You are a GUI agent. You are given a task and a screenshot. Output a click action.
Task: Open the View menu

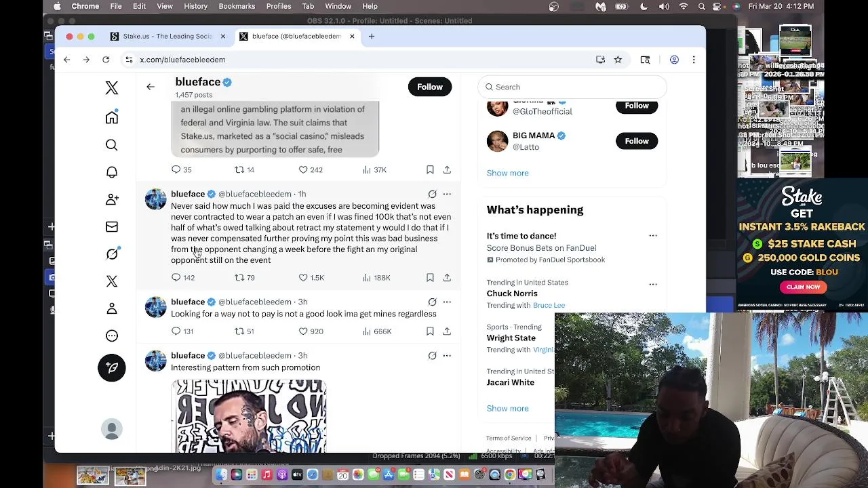coord(165,6)
